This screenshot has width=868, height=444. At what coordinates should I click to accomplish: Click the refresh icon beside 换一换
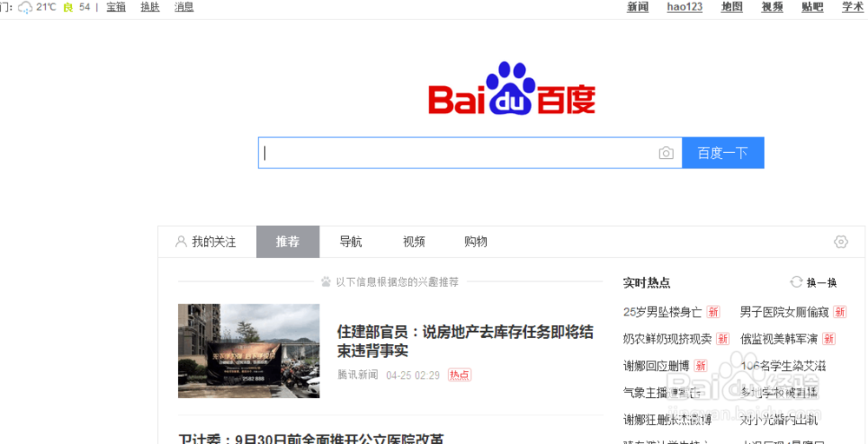(x=796, y=282)
